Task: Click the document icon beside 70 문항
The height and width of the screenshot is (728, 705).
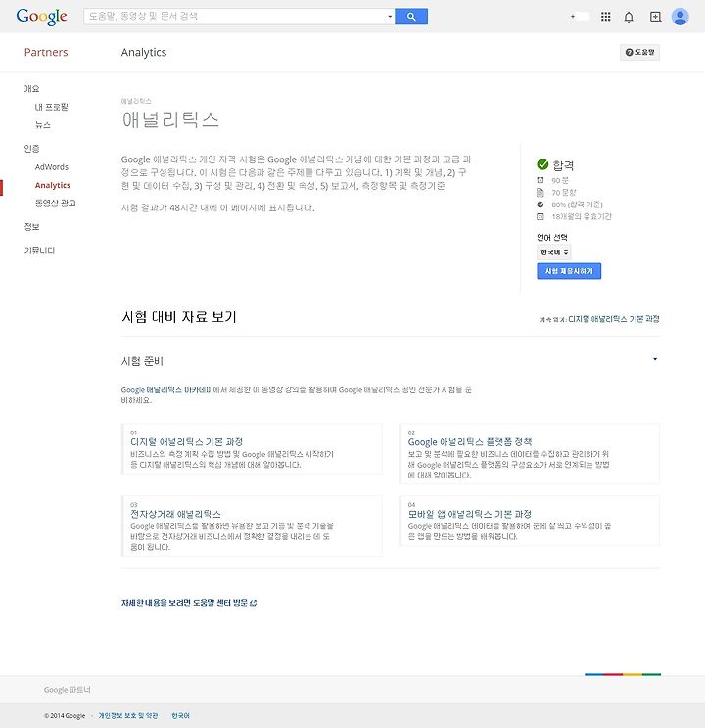Action: 540,192
